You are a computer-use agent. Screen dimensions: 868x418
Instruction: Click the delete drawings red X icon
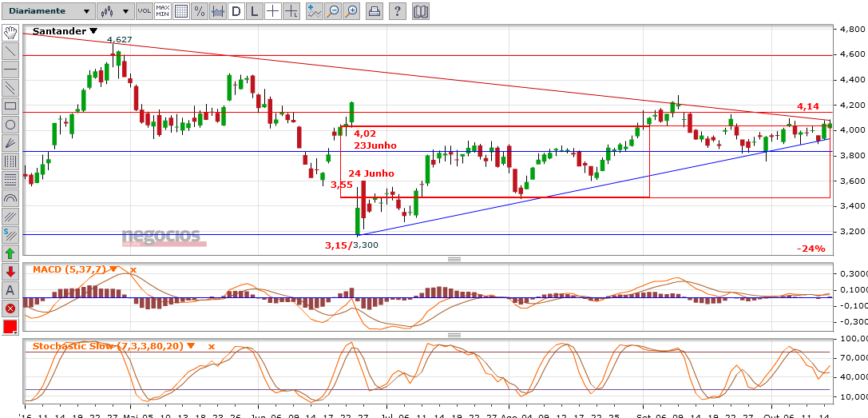pos(10,309)
